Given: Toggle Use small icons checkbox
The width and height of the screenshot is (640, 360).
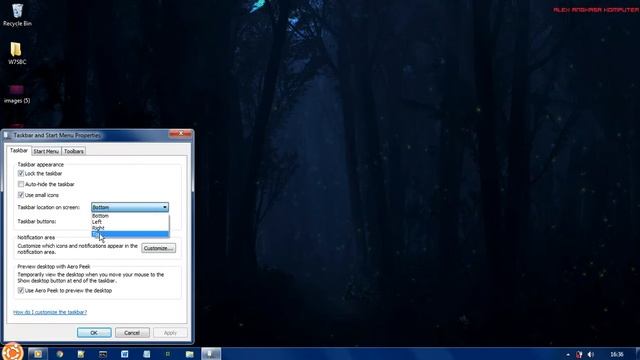Looking at the screenshot, I should pyautogui.click(x=21, y=195).
